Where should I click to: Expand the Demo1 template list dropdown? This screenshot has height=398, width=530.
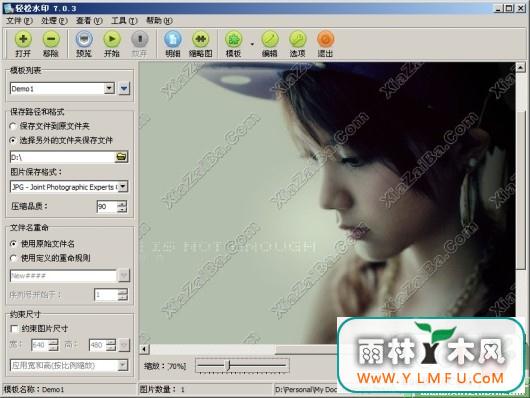[109, 89]
